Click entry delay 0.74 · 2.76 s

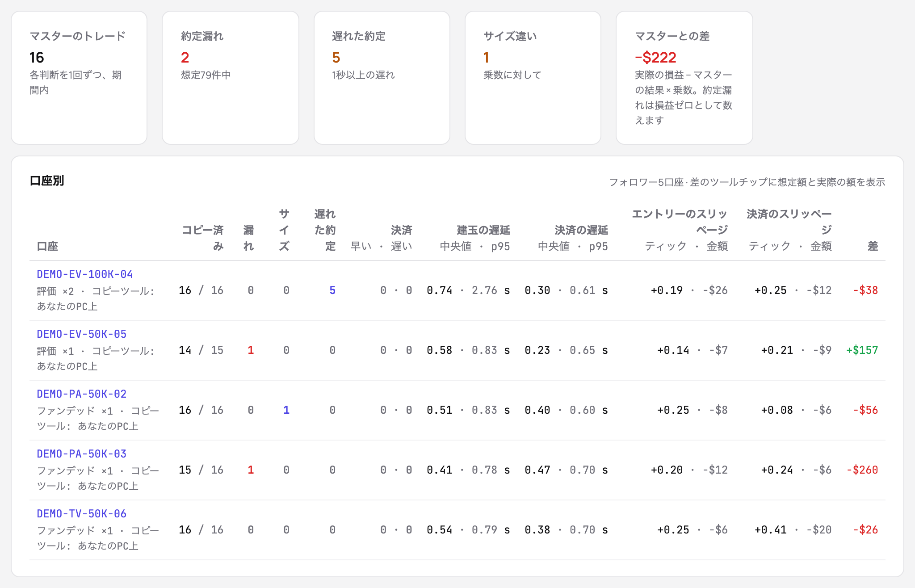(468, 290)
